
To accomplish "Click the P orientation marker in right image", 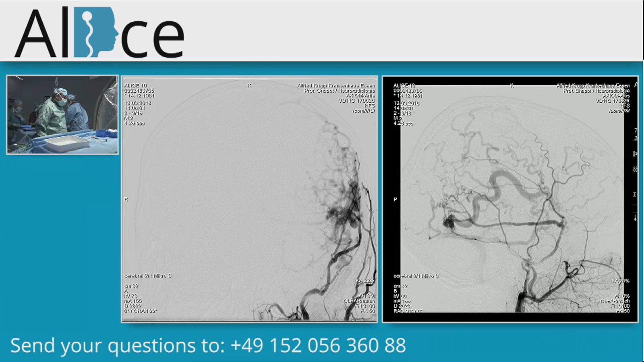I will click(x=395, y=199).
